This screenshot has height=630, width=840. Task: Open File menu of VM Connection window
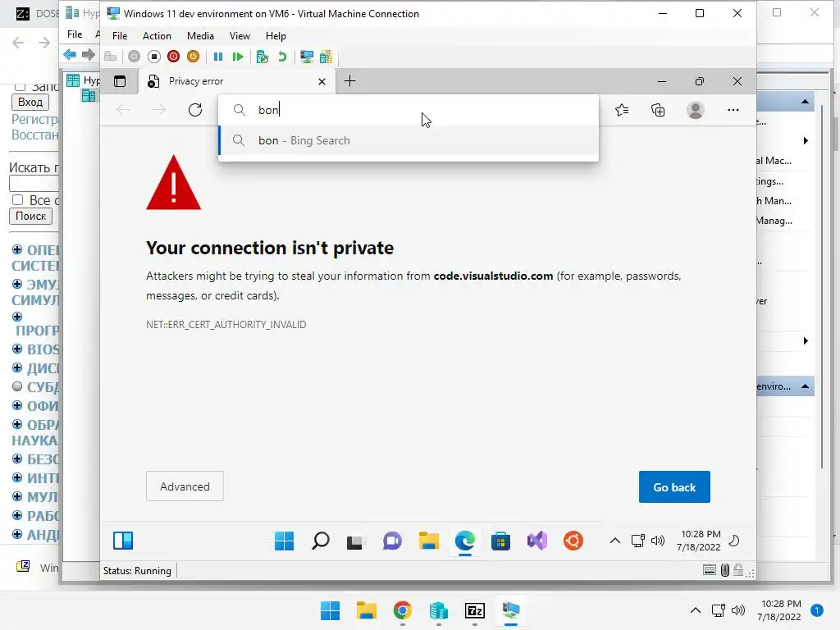point(120,36)
